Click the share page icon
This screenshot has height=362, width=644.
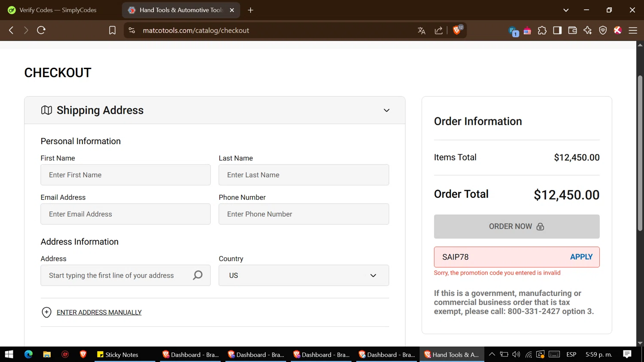pos(438,30)
